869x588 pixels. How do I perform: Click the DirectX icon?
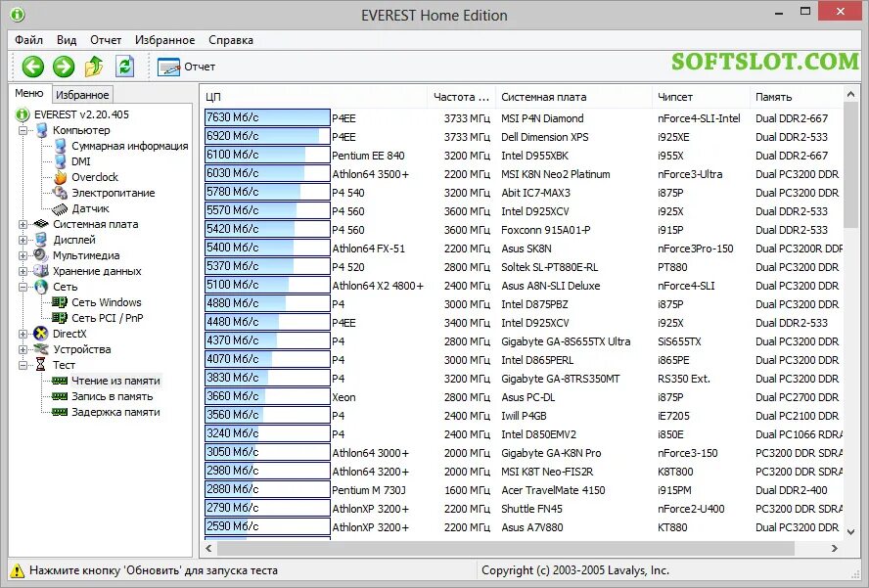coord(41,334)
